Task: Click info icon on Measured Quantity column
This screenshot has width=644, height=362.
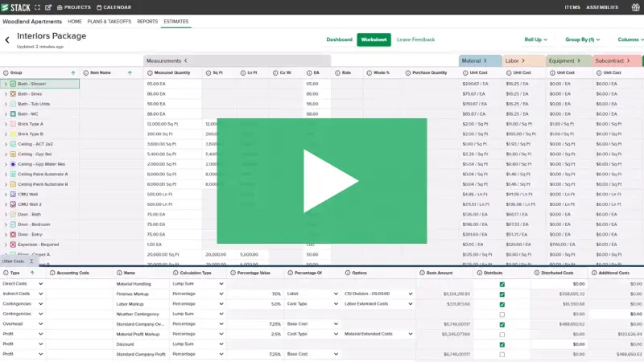Action: pyautogui.click(x=149, y=72)
